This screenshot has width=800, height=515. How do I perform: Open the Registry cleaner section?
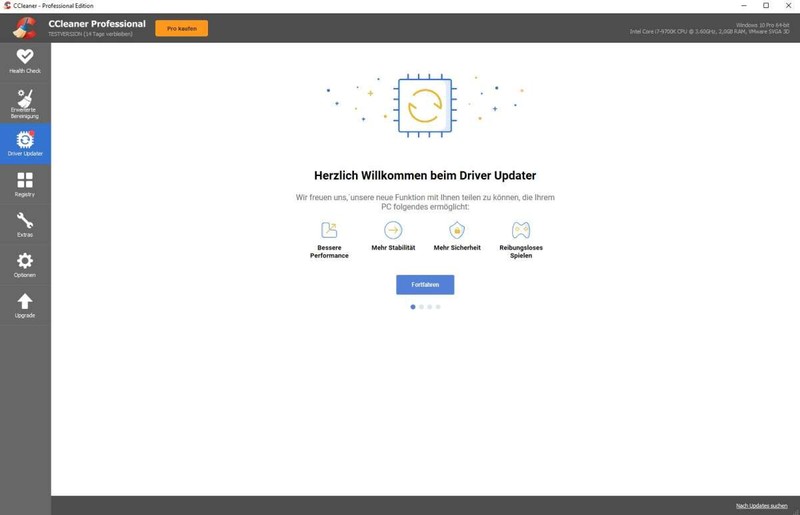[x=25, y=184]
